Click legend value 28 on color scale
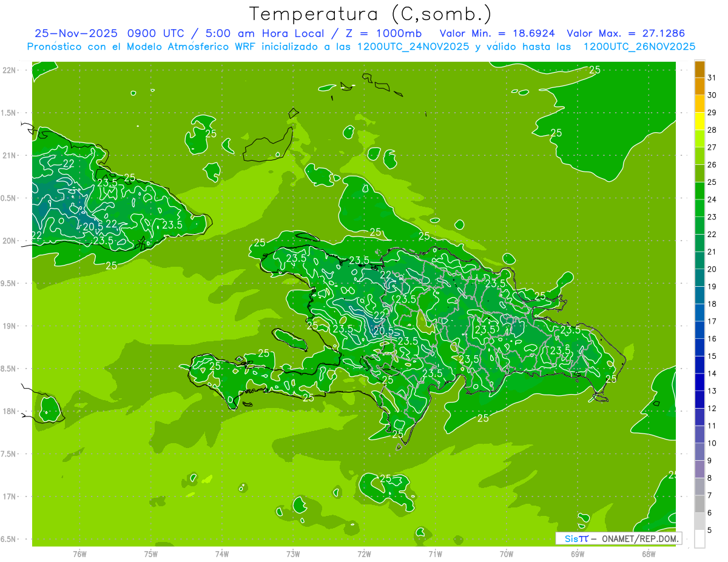This screenshot has height=562, width=728. tap(712, 130)
